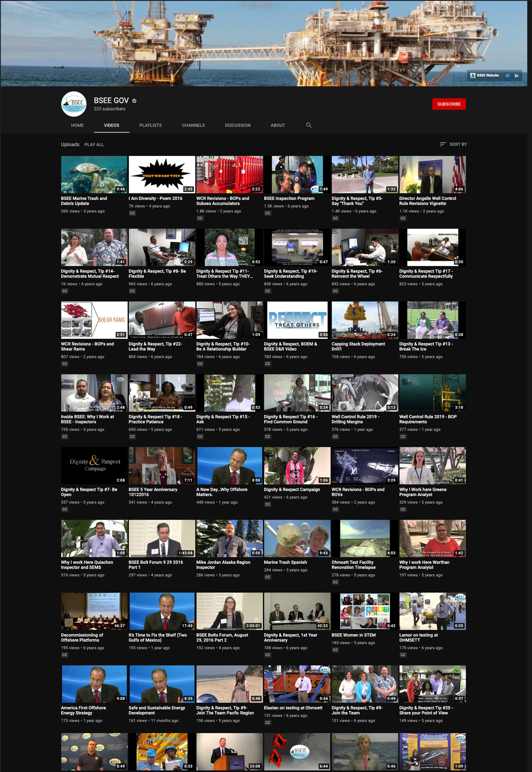Viewport: 532px width, 772px height.
Task: Click CC badge under WCR Shear Rams video
Action: click(65, 364)
